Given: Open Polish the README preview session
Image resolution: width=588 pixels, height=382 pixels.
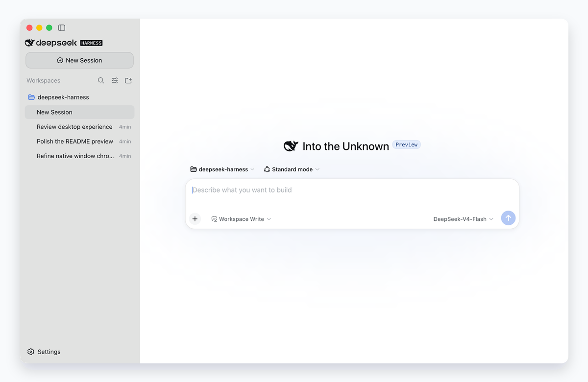Looking at the screenshot, I should coord(79,142).
